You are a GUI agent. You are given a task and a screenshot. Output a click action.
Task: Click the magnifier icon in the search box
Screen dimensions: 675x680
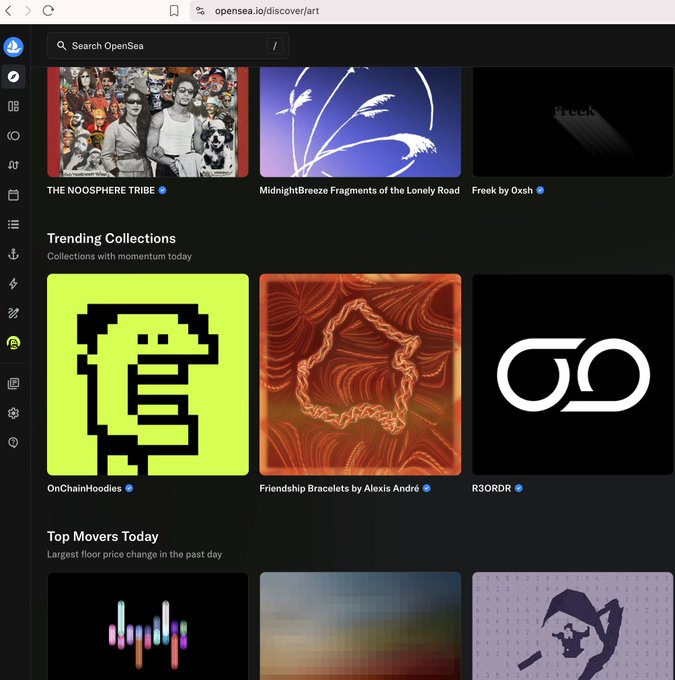[62, 46]
